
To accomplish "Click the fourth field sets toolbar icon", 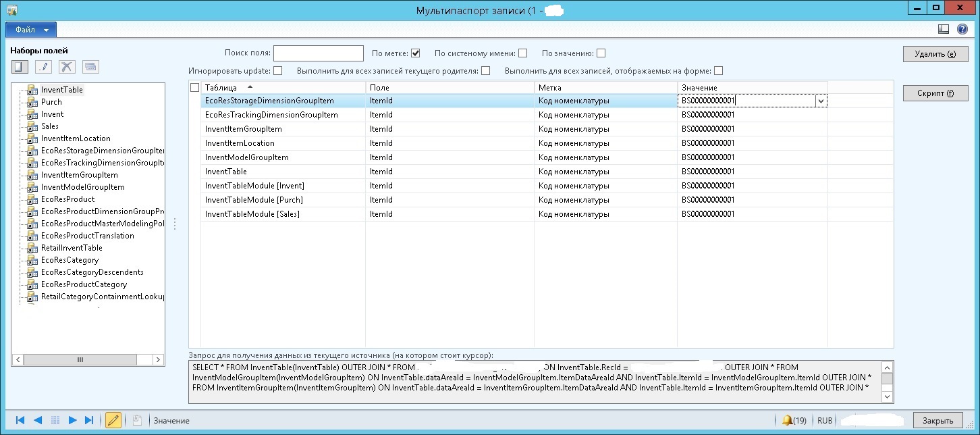I will click(91, 66).
